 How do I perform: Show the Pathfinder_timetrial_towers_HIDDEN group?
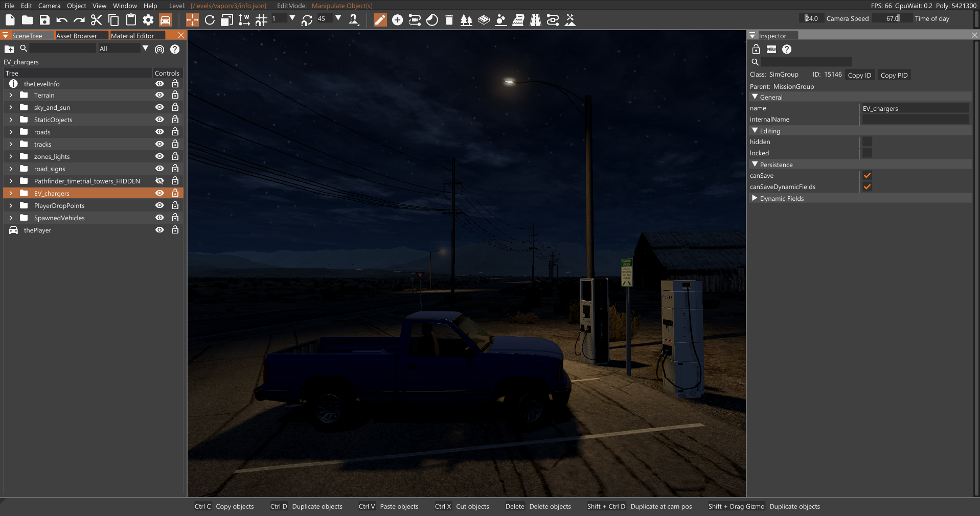click(159, 181)
